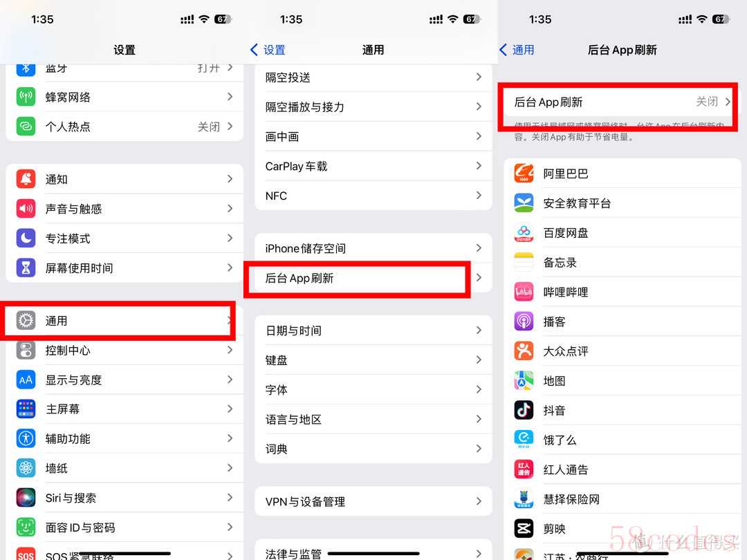Tap the Podcasts (播客) app icon
The image size is (747, 560).
[524, 321]
